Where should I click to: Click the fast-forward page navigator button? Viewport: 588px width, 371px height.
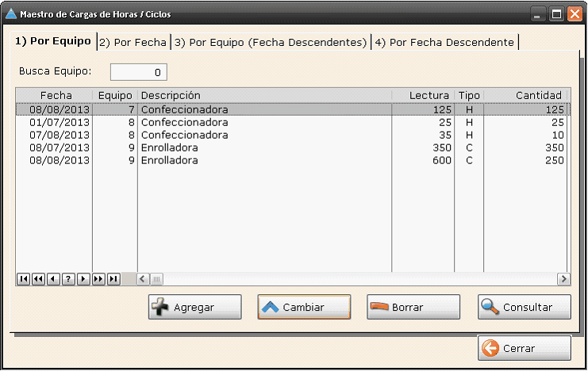point(98,279)
